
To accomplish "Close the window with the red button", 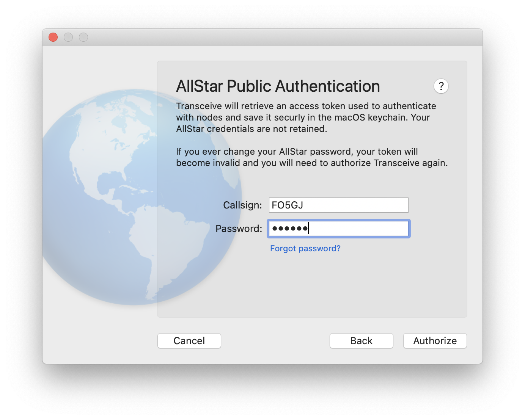I will pyautogui.click(x=53, y=37).
